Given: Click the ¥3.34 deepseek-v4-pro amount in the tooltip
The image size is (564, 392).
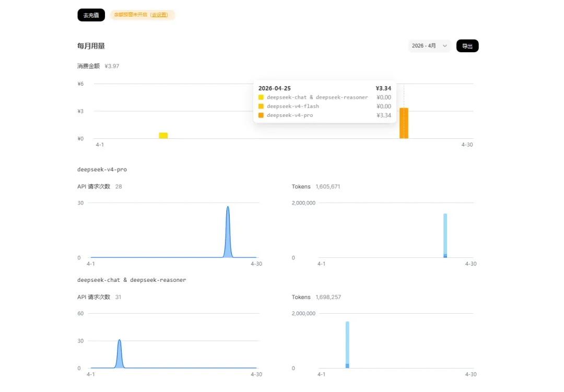Looking at the screenshot, I should pos(383,115).
